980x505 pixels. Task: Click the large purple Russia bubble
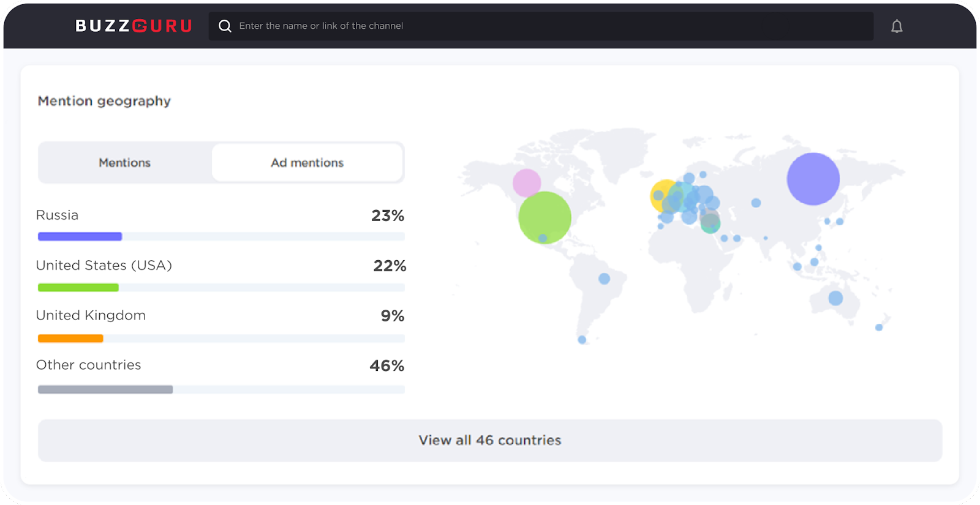pyautogui.click(x=813, y=179)
